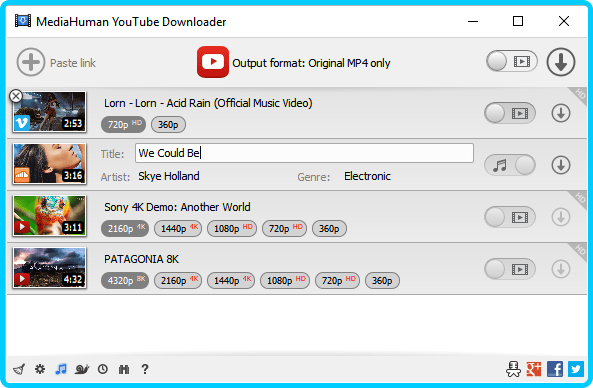Start all downloads with large arrow button
Image resolution: width=593 pixels, height=388 pixels.
(560, 62)
